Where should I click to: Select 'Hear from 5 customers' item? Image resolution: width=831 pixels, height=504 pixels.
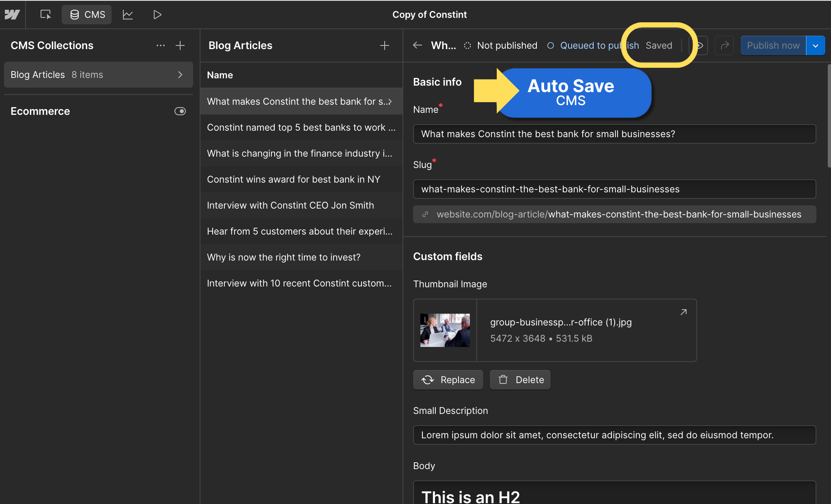(x=301, y=231)
